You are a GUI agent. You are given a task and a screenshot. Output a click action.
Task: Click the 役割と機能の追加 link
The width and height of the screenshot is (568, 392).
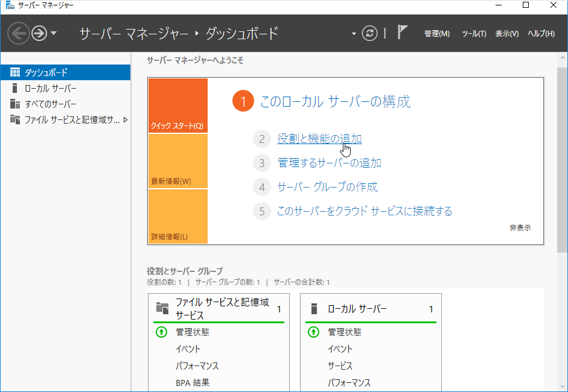pos(319,139)
